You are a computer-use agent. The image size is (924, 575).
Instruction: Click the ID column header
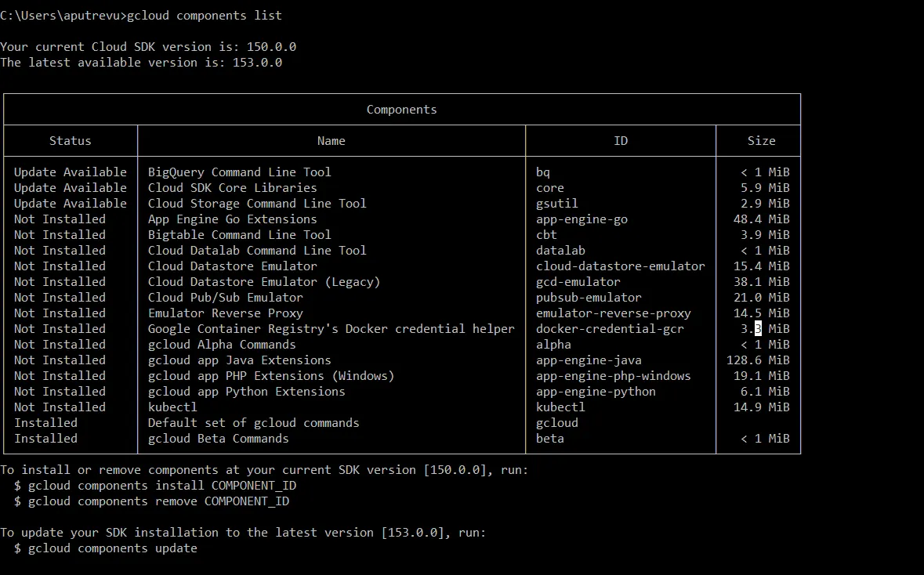[620, 140]
